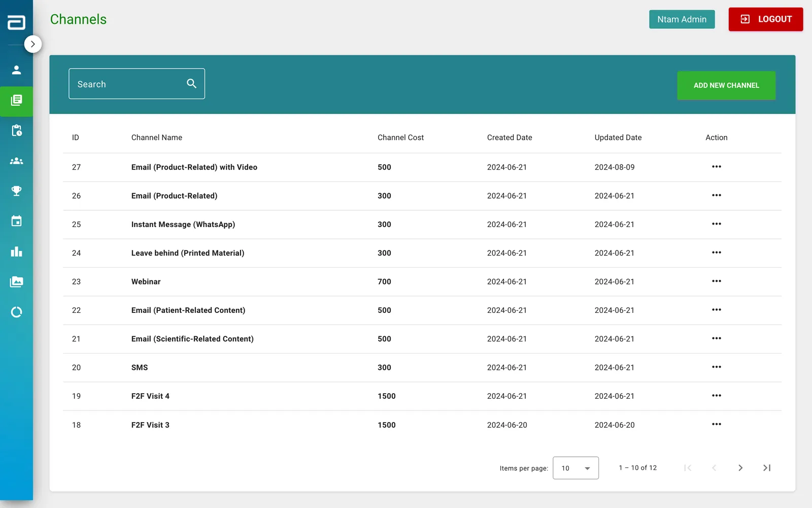Select 'Email (Patient-Related Content)' channel name
The height and width of the screenshot is (508, 812).
point(188,310)
